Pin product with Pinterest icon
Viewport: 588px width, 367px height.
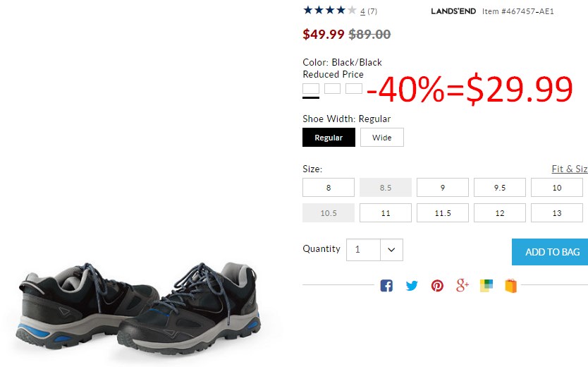[x=437, y=286]
